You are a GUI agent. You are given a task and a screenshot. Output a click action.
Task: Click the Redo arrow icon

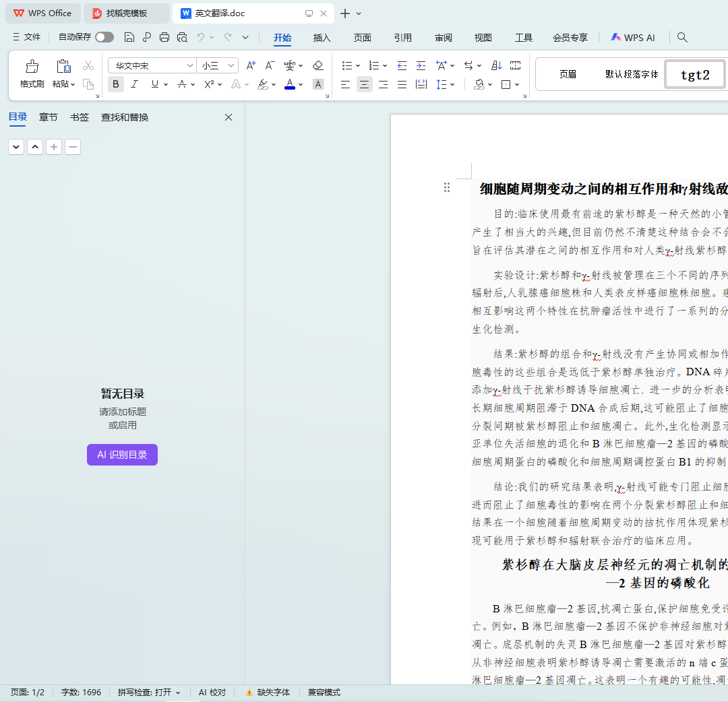coord(228,37)
